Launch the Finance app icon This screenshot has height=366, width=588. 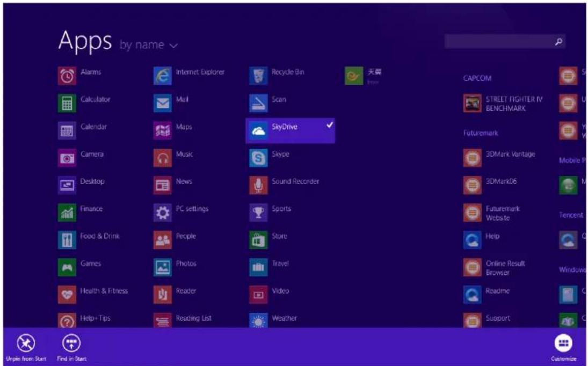(67, 213)
